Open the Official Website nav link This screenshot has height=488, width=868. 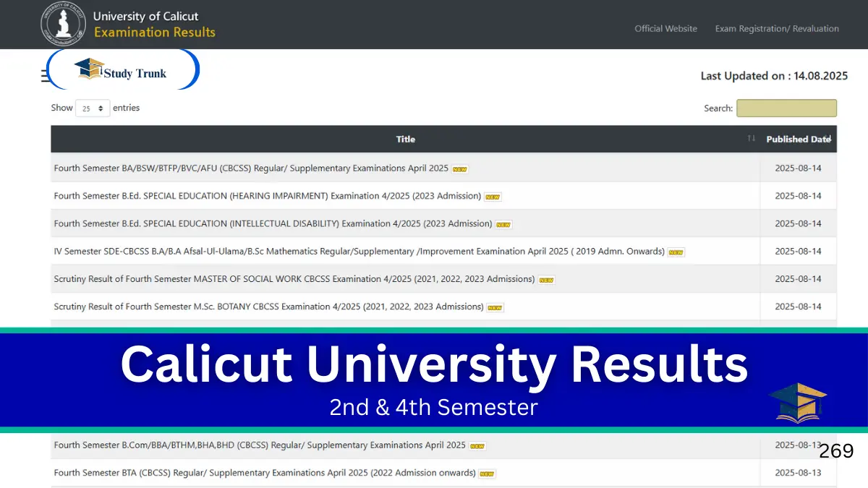click(x=665, y=29)
